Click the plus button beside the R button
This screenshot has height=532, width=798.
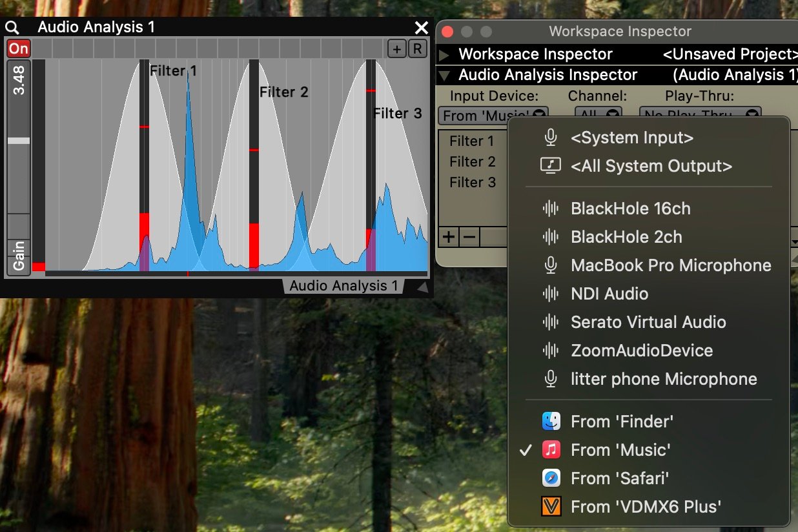point(396,48)
